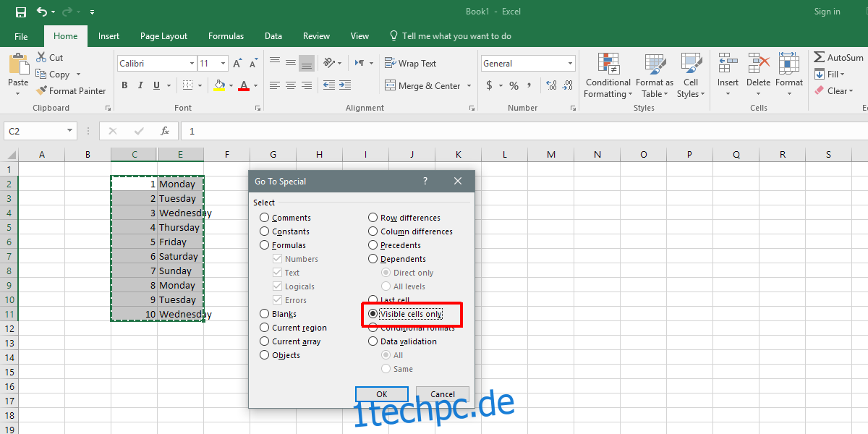868x434 pixels.
Task: Open Conditional Formatting menu
Action: coord(608,76)
